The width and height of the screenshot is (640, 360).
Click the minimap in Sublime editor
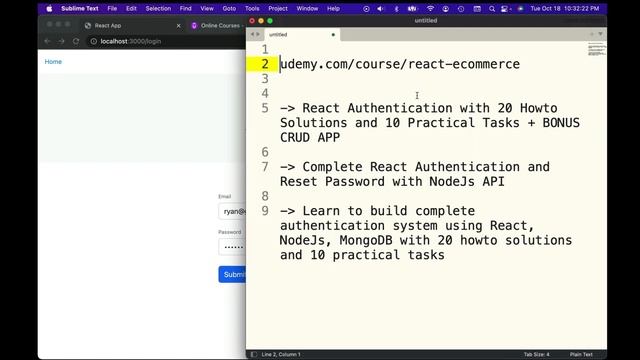596,50
